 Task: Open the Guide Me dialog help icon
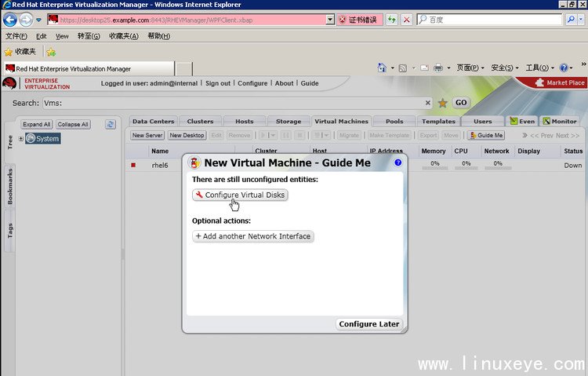[x=397, y=162]
